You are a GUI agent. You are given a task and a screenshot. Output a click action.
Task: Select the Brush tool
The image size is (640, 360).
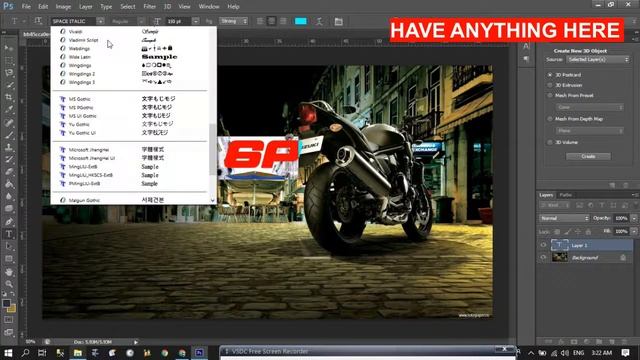[9, 135]
